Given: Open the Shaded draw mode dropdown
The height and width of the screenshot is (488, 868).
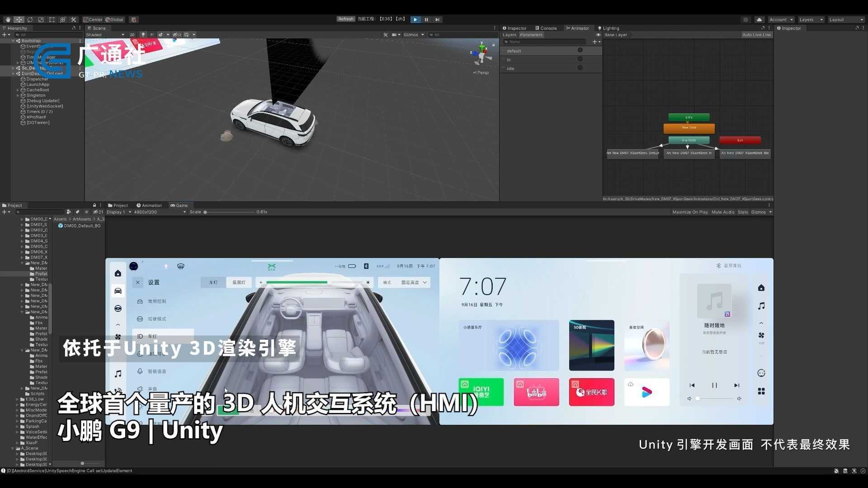Looking at the screenshot, I should (x=105, y=35).
